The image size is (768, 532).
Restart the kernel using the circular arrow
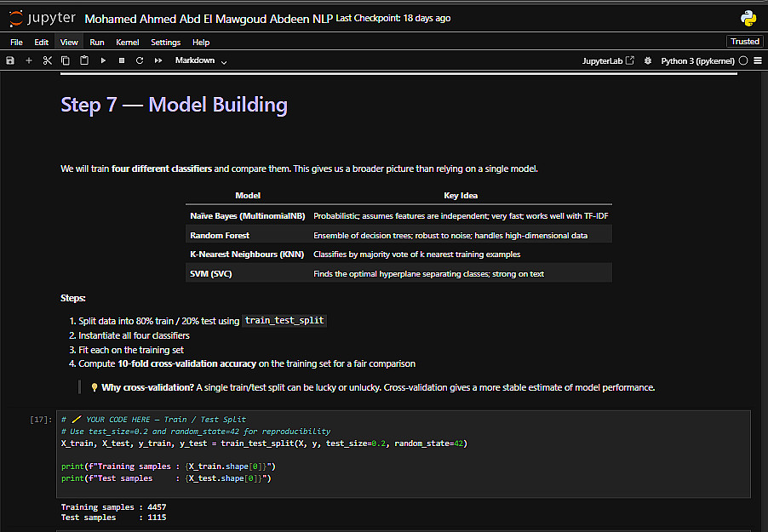point(140,60)
